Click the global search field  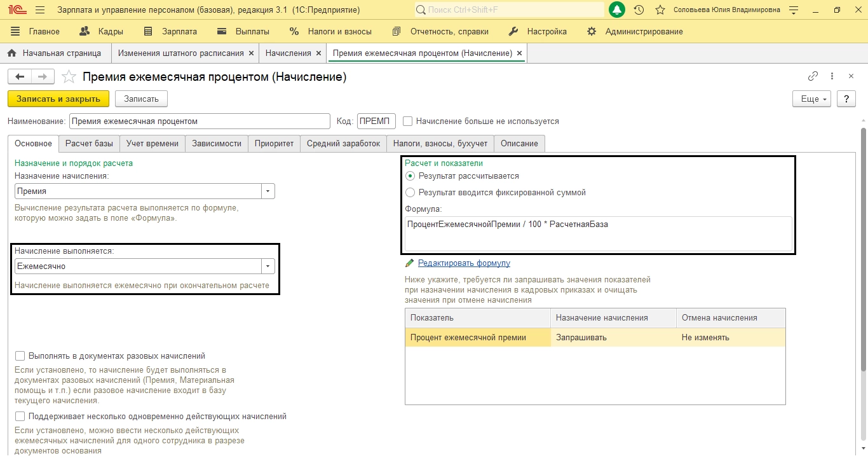tap(509, 10)
